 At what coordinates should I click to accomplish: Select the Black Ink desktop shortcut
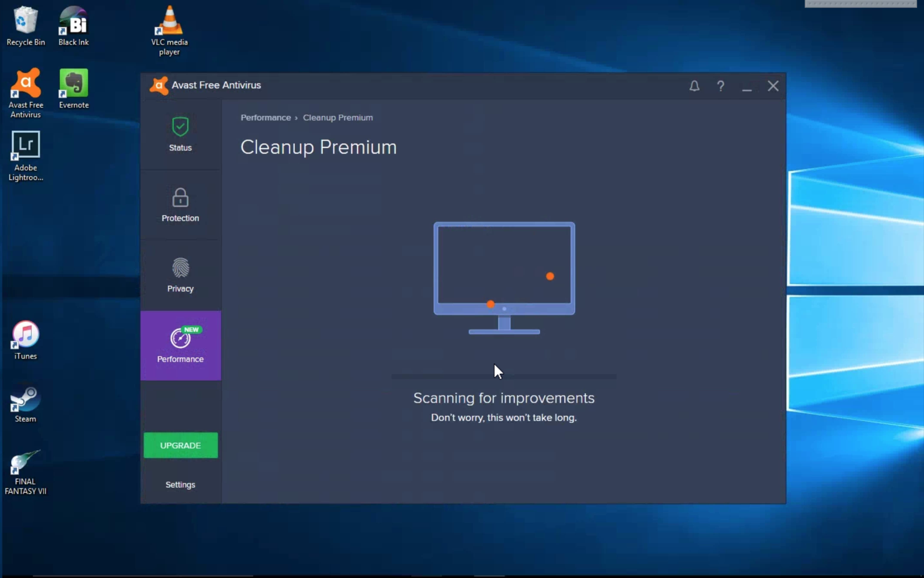(74, 27)
